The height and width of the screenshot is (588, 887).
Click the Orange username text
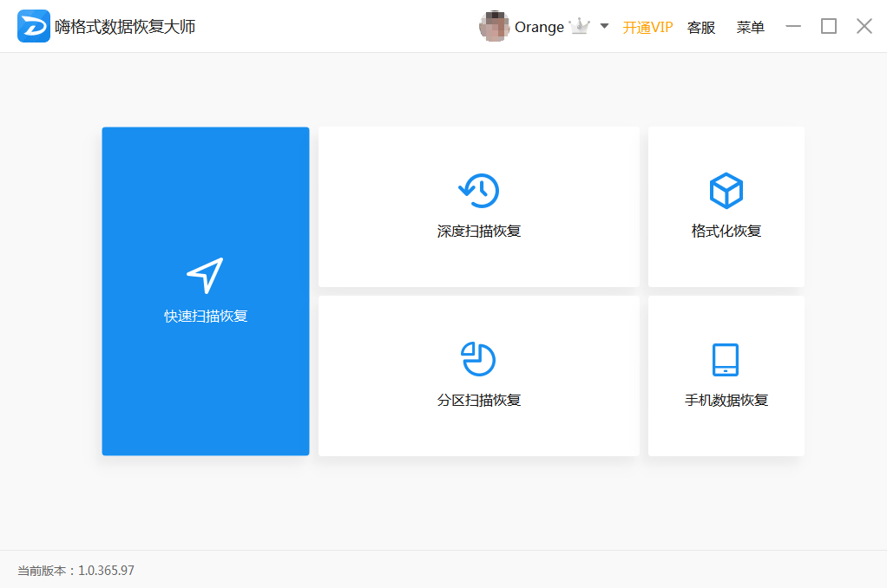[x=539, y=26]
